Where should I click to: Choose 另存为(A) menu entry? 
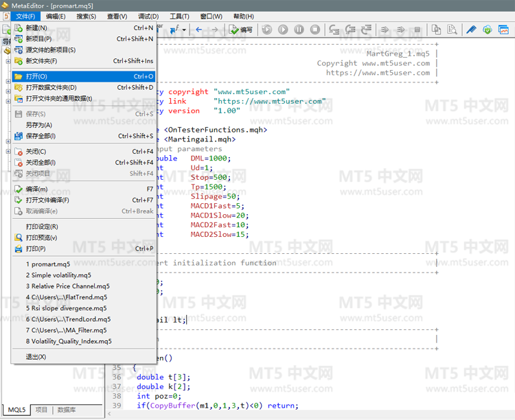pyautogui.click(x=84, y=125)
